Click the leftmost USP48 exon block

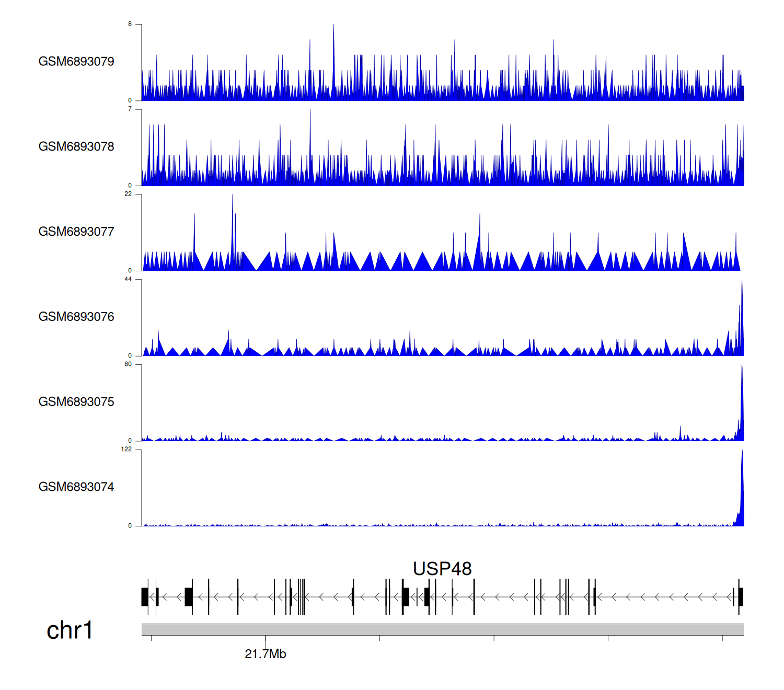145,597
